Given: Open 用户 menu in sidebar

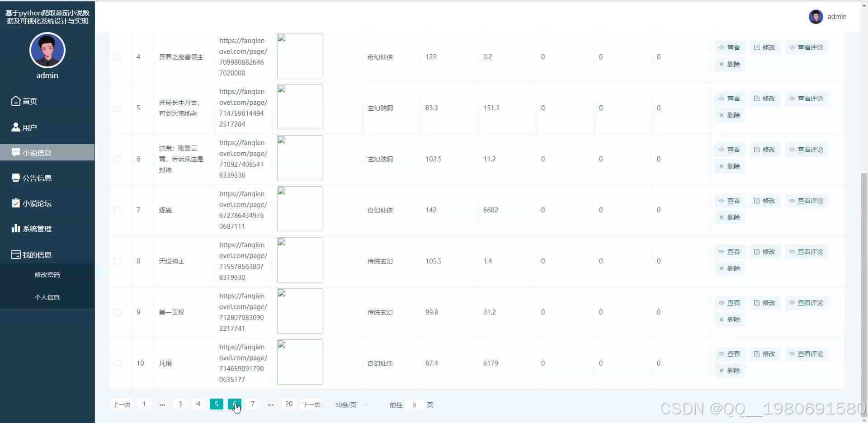Looking at the screenshot, I should pyautogui.click(x=47, y=127).
